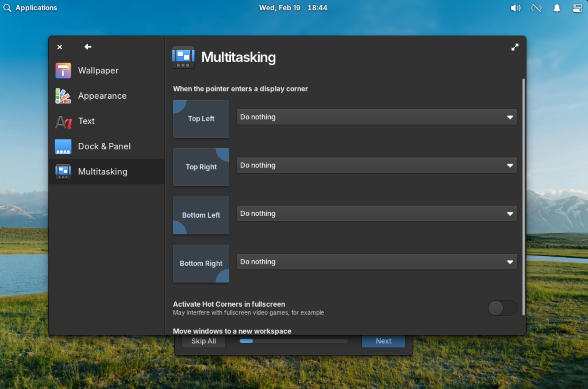Click the Text settings icon

[x=63, y=121]
